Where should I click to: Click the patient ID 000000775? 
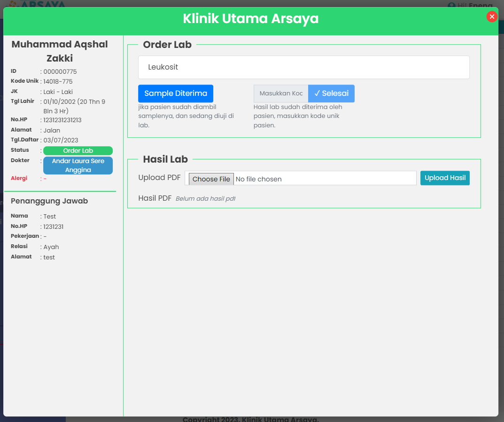point(60,71)
